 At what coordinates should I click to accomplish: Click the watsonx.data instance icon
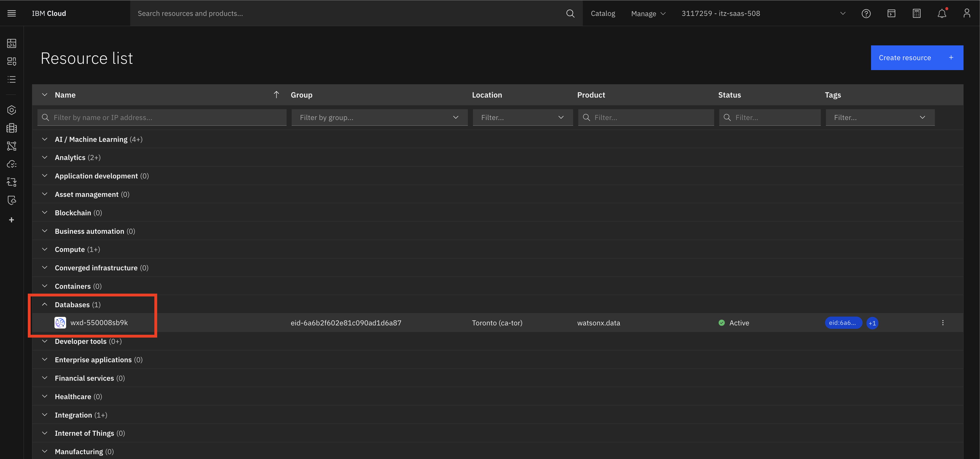pyautogui.click(x=60, y=323)
